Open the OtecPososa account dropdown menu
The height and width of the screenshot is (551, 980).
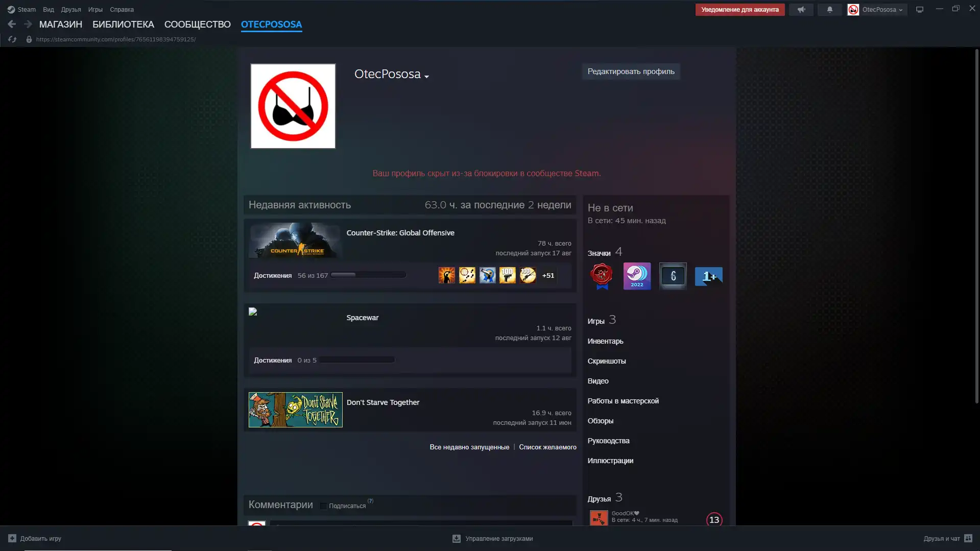(882, 10)
